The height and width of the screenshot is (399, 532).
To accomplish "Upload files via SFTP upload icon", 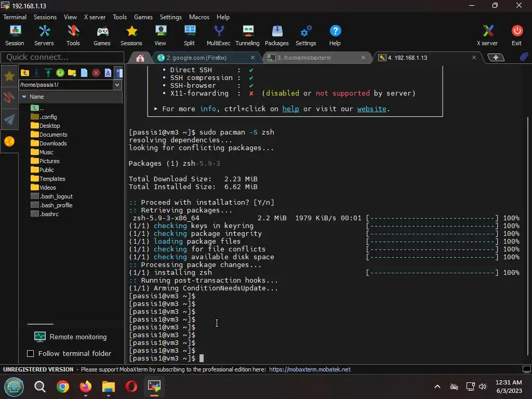I will tap(48, 73).
